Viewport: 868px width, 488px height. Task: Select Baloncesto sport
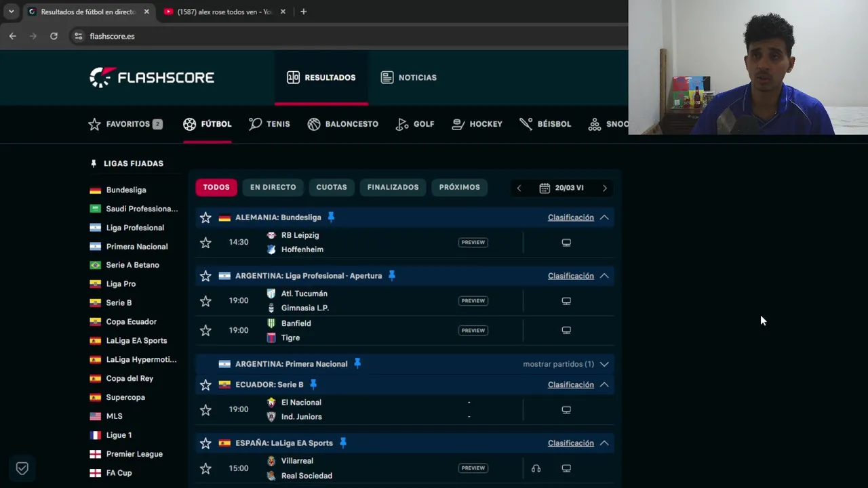coord(342,124)
